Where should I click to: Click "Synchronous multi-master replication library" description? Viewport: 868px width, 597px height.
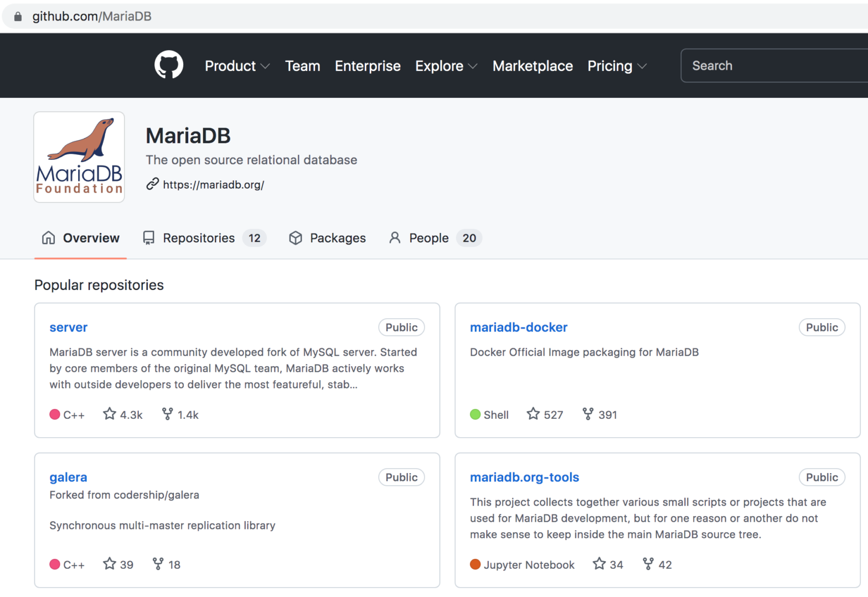[x=162, y=526]
